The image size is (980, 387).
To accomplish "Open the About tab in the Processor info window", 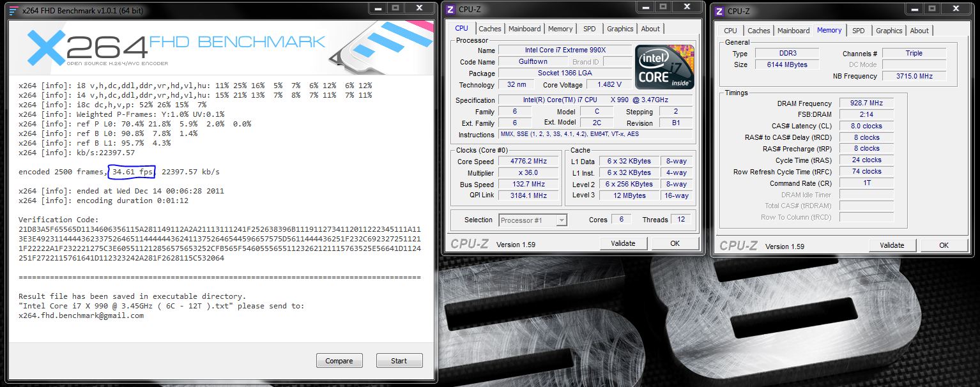I will tap(650, 29).
